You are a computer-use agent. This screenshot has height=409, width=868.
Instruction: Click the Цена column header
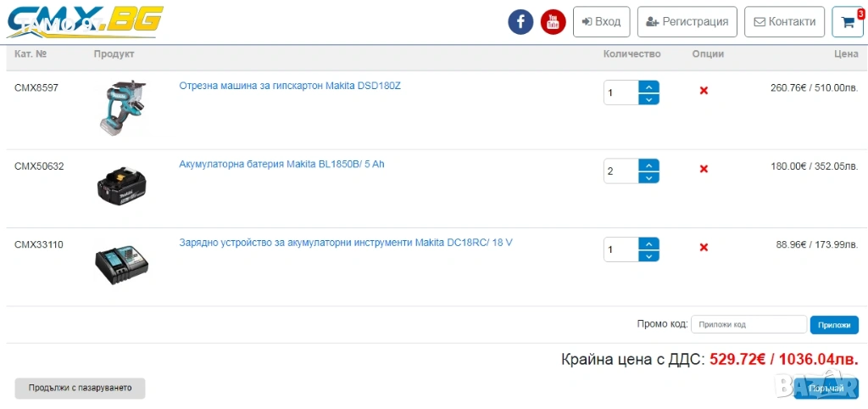pyautogui.click(x=846, y=54)
